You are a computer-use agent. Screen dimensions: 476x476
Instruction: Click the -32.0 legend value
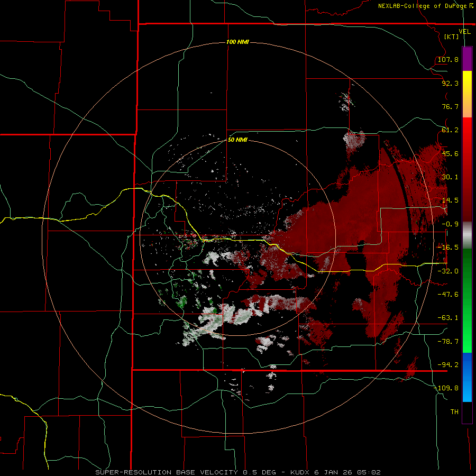pyautogui.click(x=448, y=271)
